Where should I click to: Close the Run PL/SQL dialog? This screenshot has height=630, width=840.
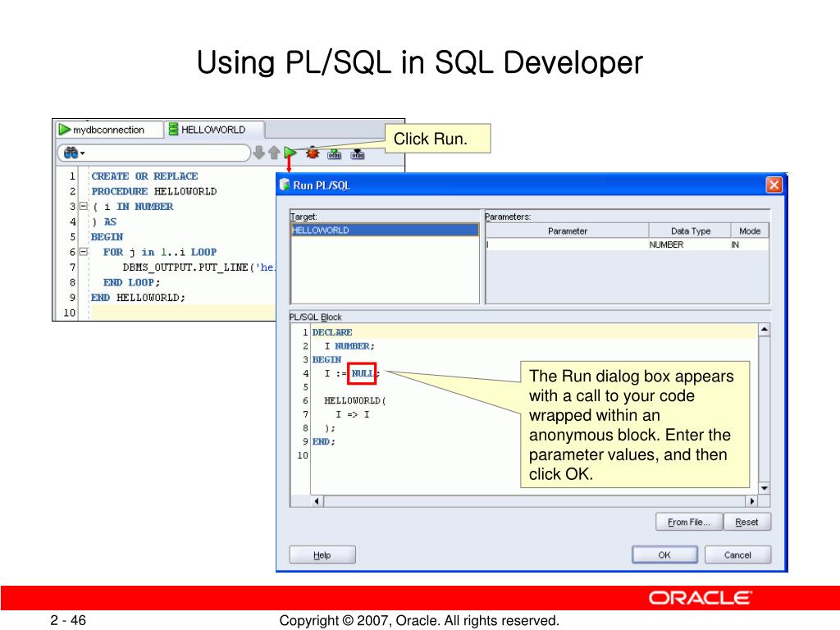tap(774, 185)
